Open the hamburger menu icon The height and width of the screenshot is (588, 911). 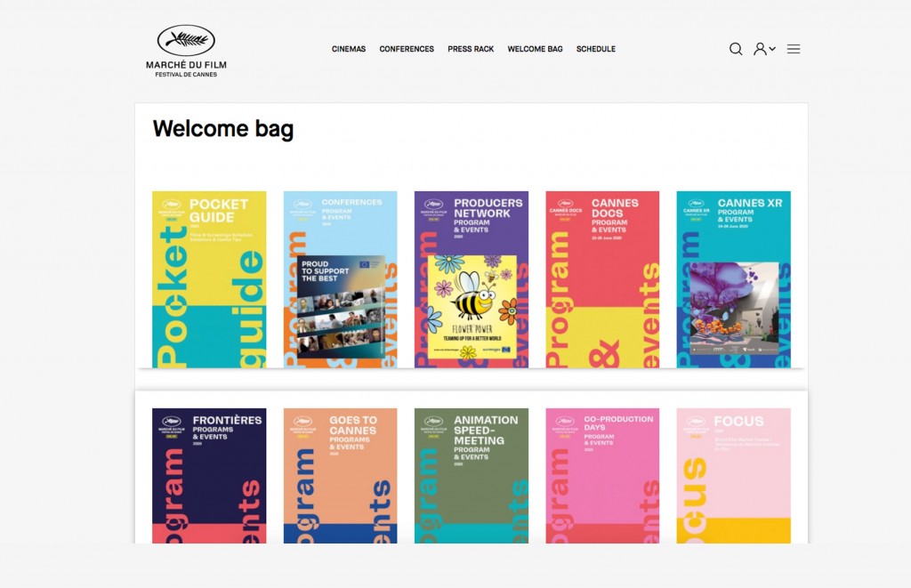tap(794, 49)
